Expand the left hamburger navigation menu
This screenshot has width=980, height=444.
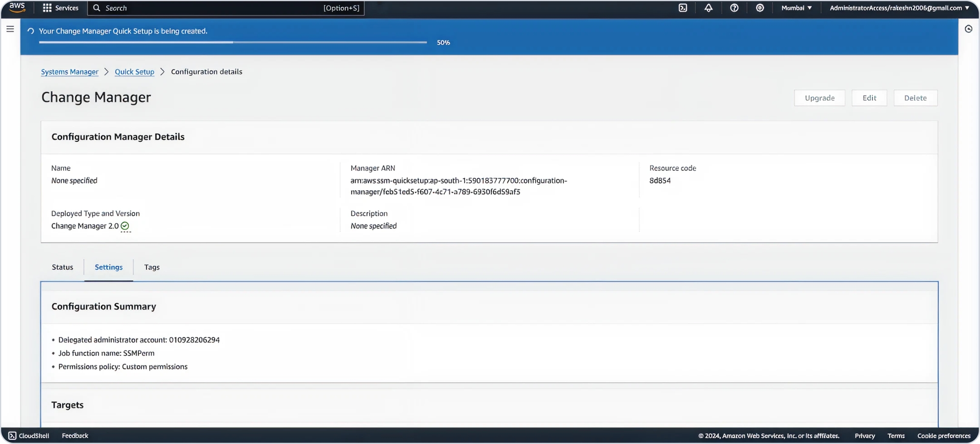coord(10,29)
